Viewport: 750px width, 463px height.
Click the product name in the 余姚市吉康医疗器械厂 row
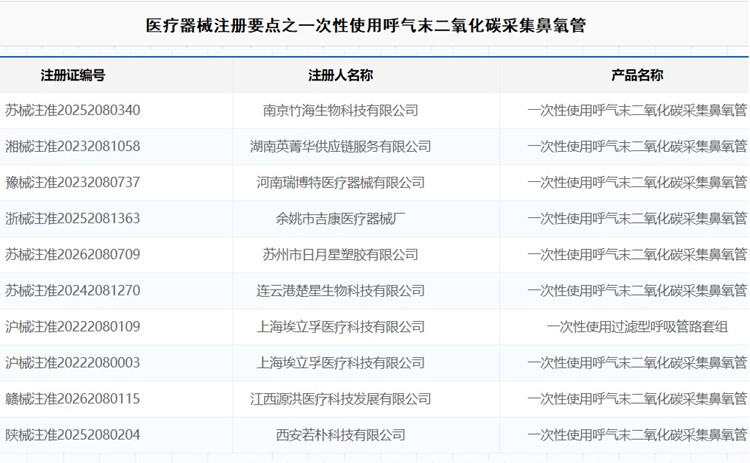click(x=637, y=219)
